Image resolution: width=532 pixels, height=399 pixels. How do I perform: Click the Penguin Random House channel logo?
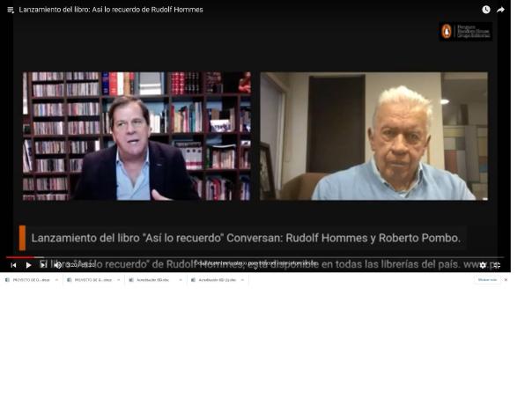point(465,32)
